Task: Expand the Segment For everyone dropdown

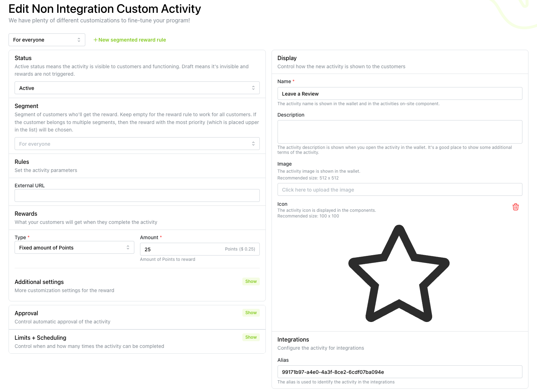Action: click(137, 144)
